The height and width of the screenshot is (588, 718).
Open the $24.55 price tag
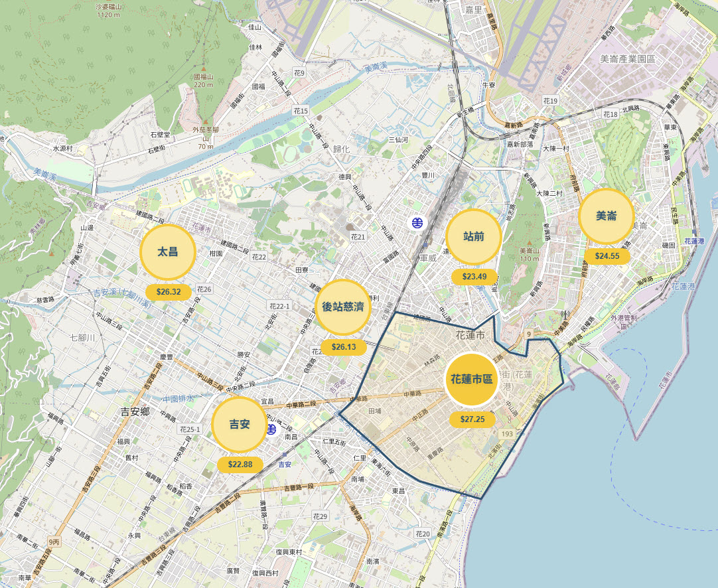[x=607, y=256]
